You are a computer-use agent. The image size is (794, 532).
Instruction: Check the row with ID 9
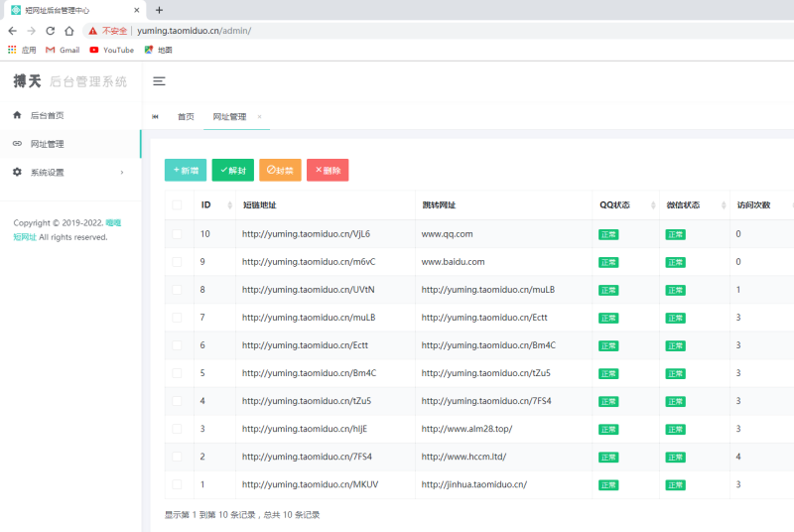click(177, 262)
